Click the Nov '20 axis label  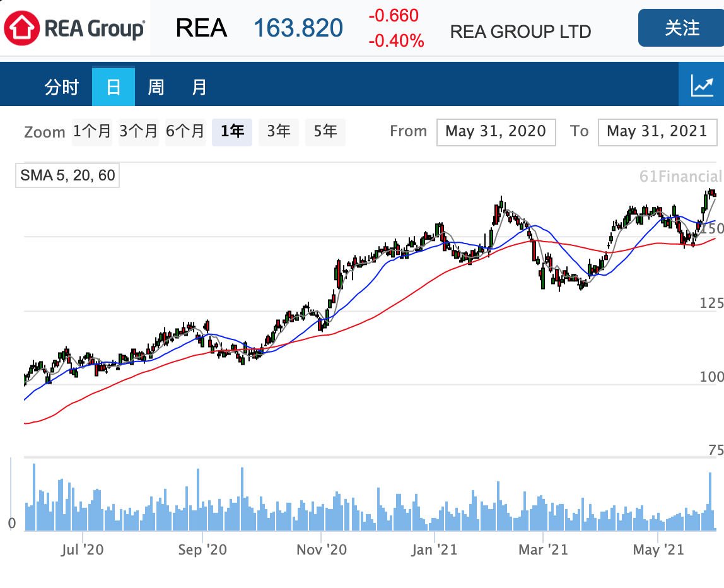click(x=322, y=550)
